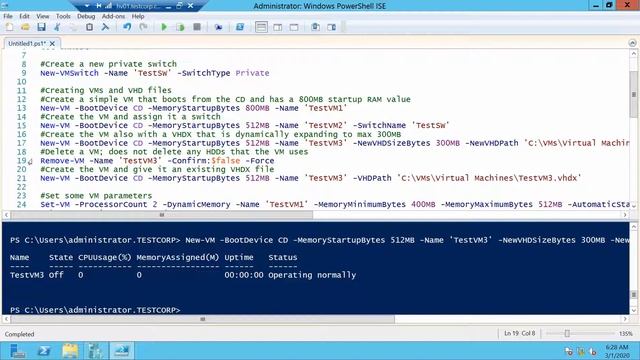Pin the remote desktop connection bar
This screenshot has width=640, height=360.
pos(99,6)
